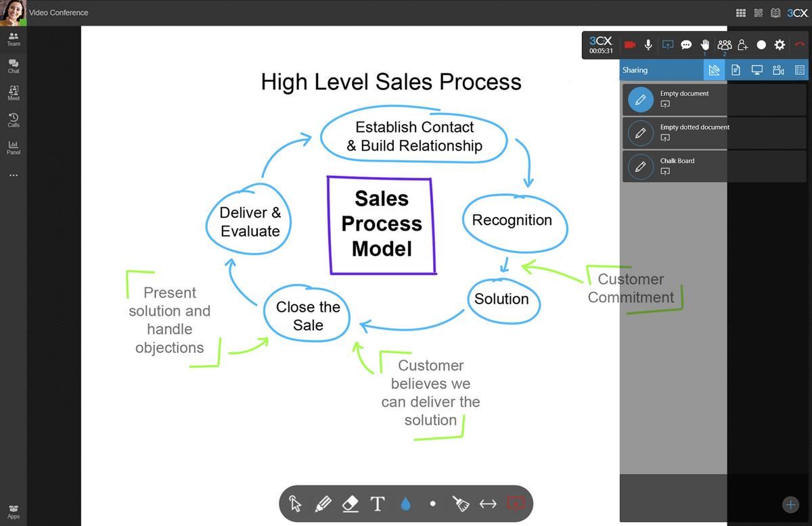
Task: Expand the three-dots more menu in sidebar
Action: pyautogui.click(x=14, y=176)
